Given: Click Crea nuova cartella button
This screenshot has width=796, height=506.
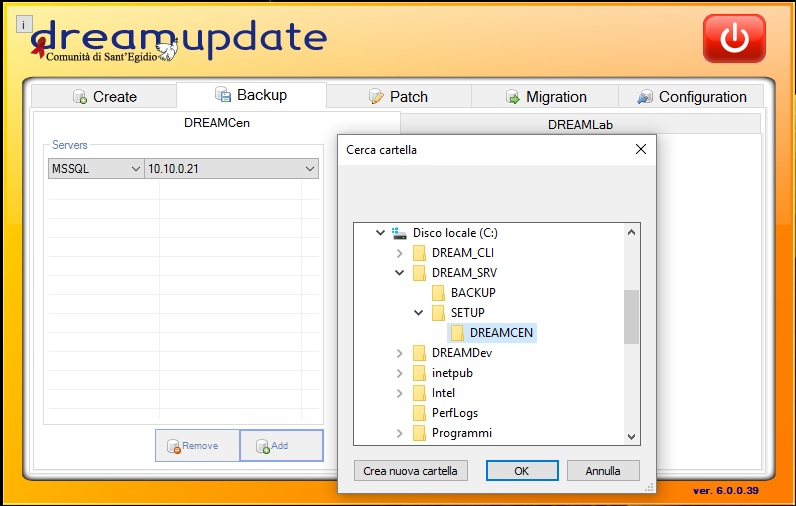Looking at the screenshot, I should [410, 470].
